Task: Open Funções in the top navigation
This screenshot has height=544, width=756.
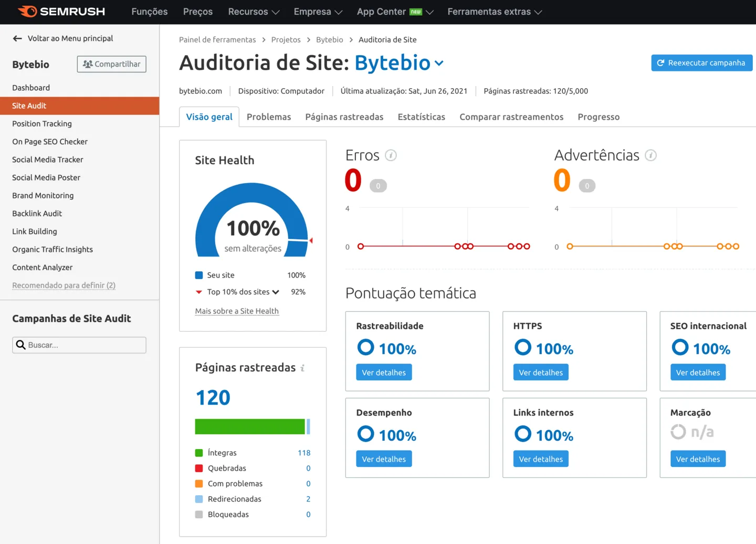Action: 150,12
